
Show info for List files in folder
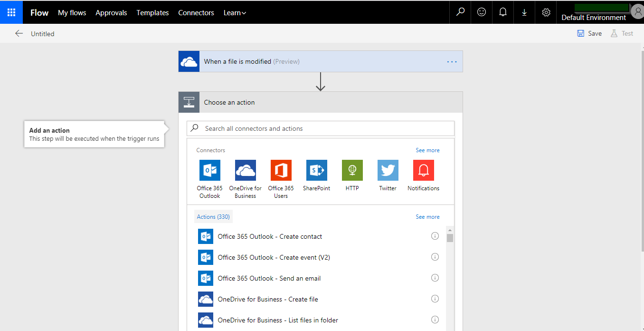[x=435, y=320]
